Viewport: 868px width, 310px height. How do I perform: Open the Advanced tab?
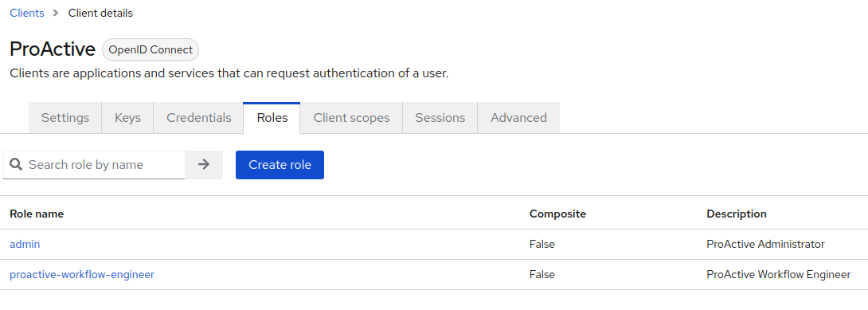click(518, 118)
